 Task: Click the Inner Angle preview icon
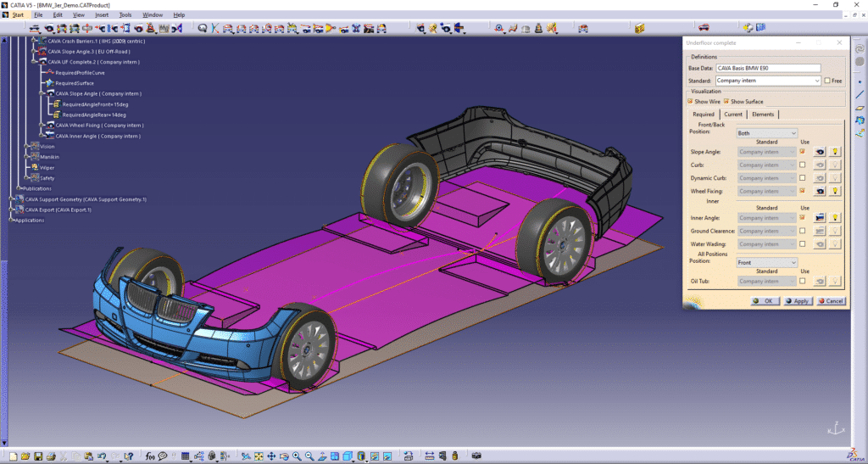[820, 218]
